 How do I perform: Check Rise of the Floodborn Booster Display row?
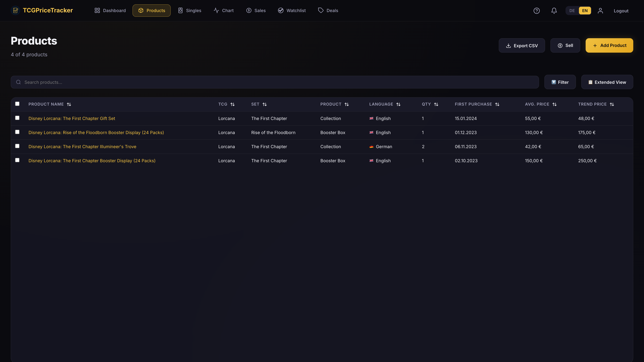point(17,132)
